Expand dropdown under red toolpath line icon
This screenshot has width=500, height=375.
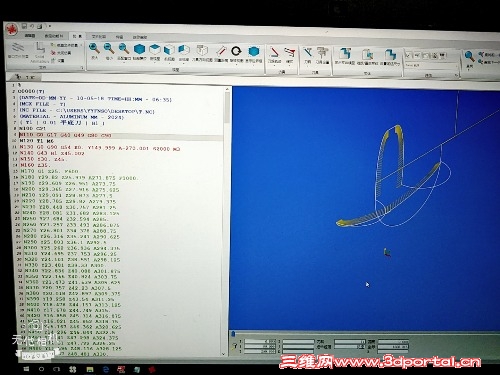pyautogui.click(x=274, y=65)
